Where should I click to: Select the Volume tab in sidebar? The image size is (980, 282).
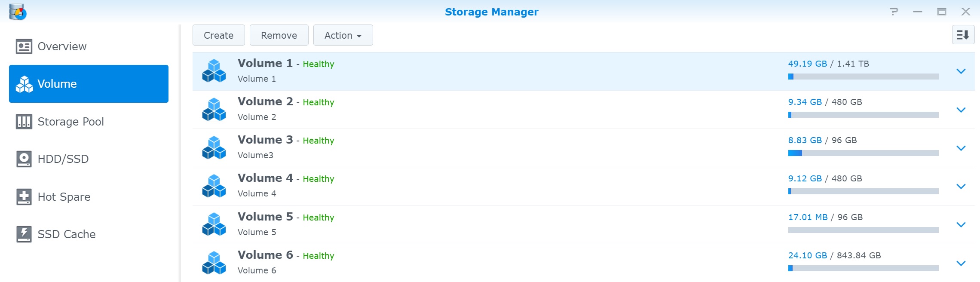click(89, 84)
